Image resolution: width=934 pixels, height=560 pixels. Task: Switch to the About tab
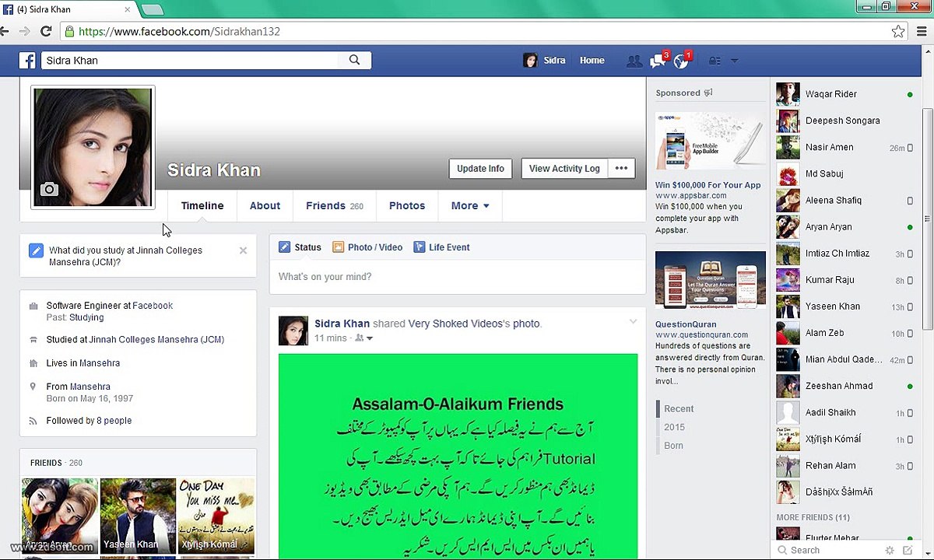coord(265,206)
